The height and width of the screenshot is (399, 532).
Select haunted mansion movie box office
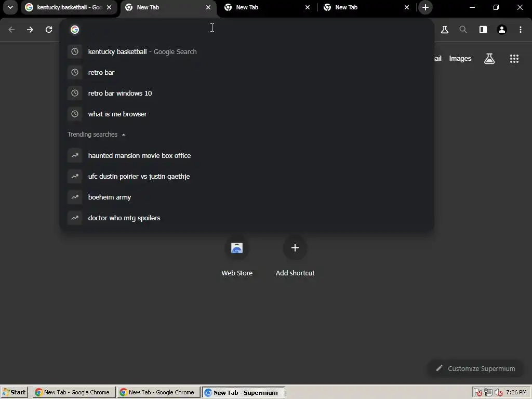pos(247,155)
